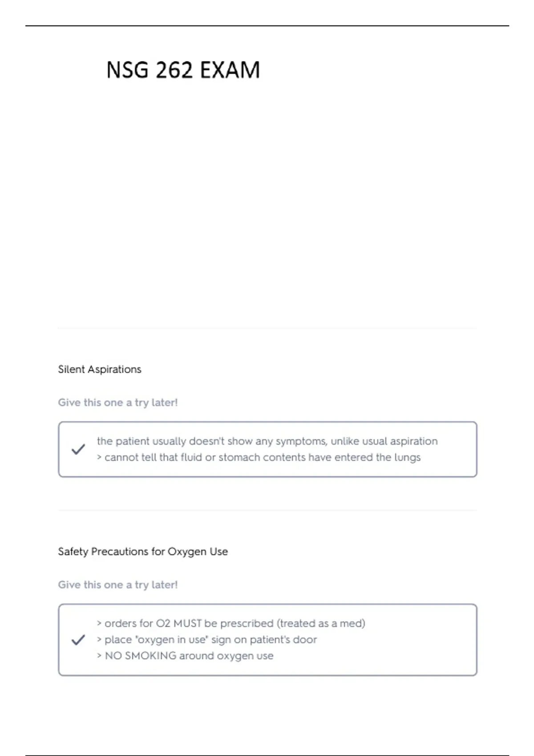Click the Silent Aspirations heading
Image resolution: width=534 pixels, height=756 pixels.
pyautogui.click(x=100, y=369)
